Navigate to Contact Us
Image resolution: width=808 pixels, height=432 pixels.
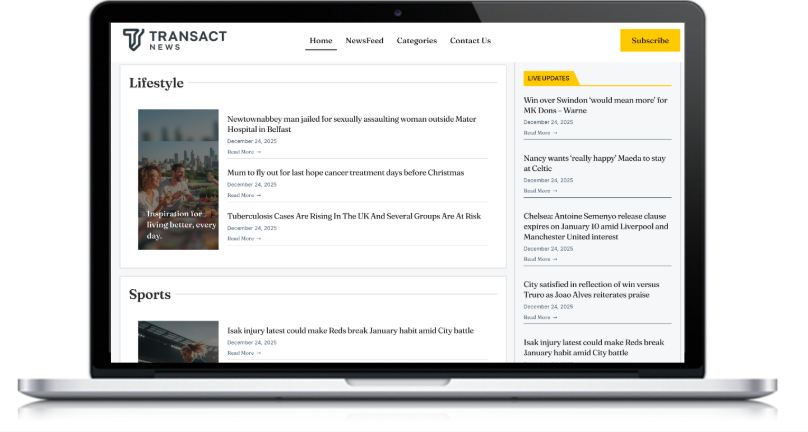(x=470, y=41)
